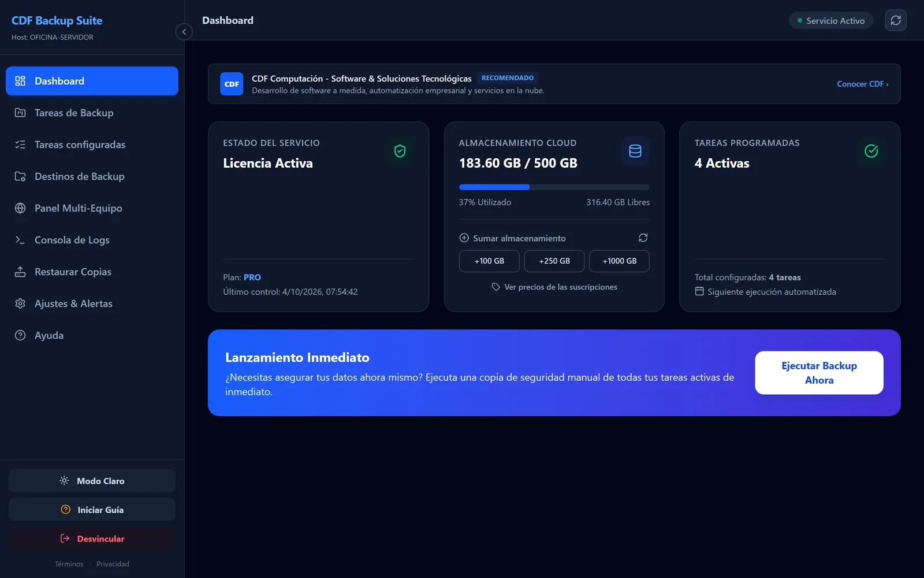Add +1000 GB of storage
Viewport: 924px width, 578px height.
point(620,261)
